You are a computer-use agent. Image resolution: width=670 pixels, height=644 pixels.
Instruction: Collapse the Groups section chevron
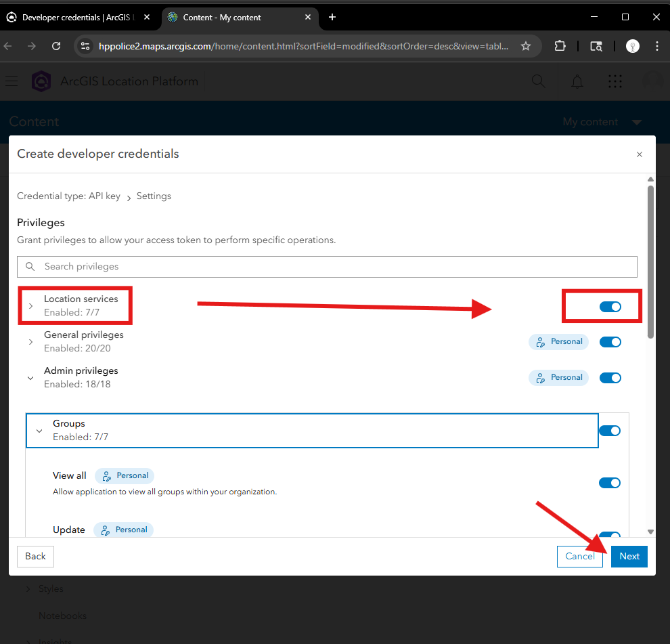[x=39, y=431]
